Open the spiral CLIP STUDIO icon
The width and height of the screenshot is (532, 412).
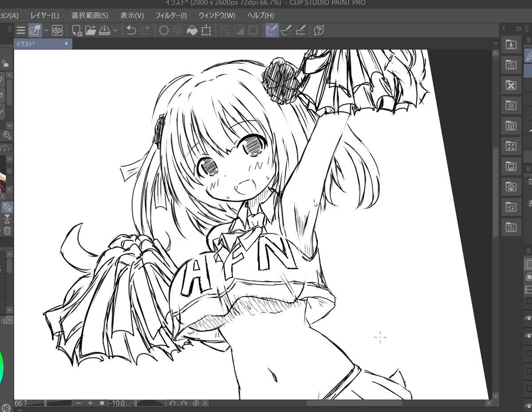coord(57,31)
